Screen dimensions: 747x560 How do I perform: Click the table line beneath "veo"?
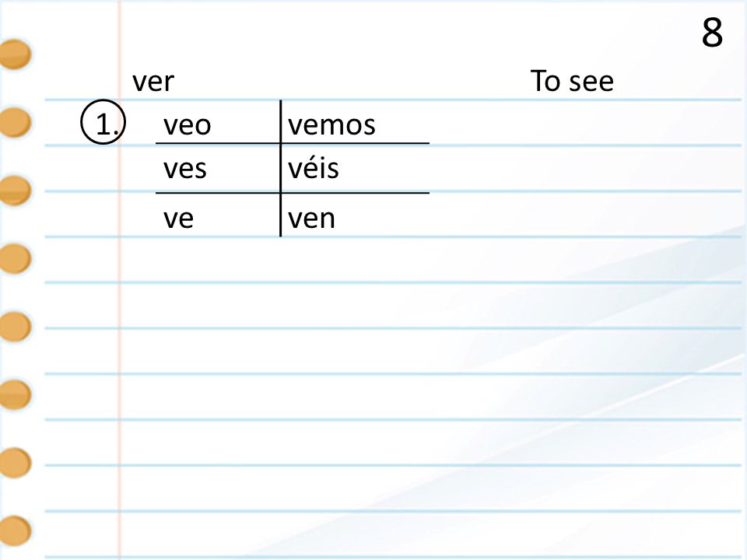point(218,142)
